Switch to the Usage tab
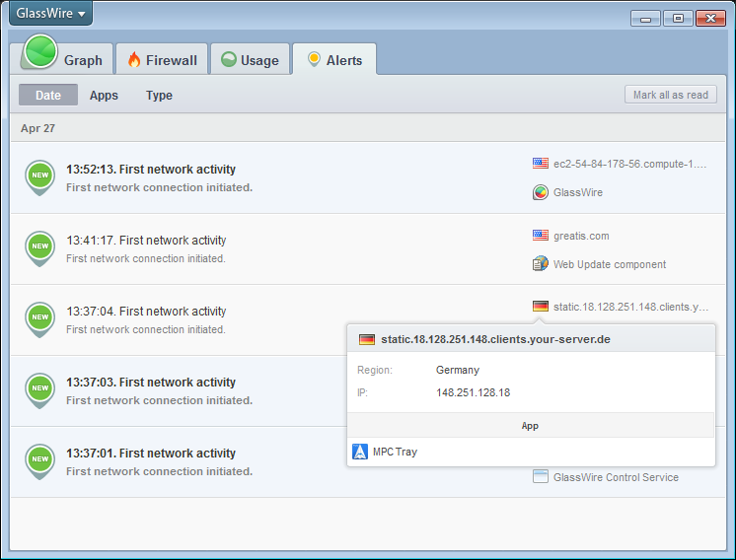Screen dimensions: 736x560 pyautogui.click(x=250, y=59)
